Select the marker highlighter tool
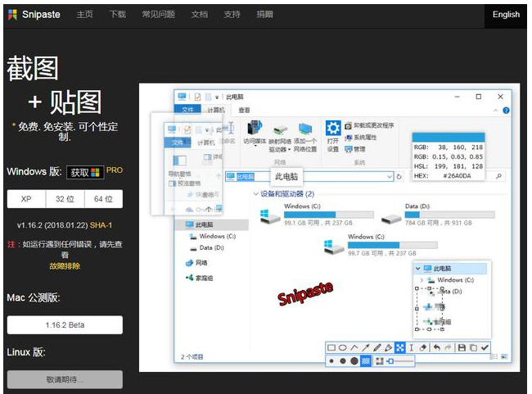Image resolution: width=532 pixels, height=394 pixels. pyautogui.click(x=389, y=347)
